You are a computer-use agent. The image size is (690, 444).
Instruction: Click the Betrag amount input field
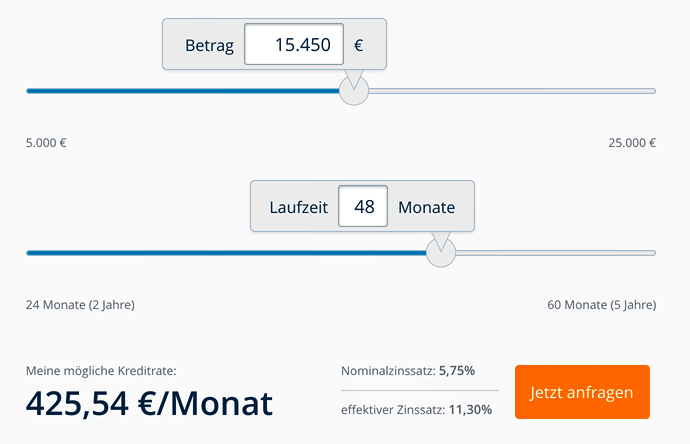point(294,44)
